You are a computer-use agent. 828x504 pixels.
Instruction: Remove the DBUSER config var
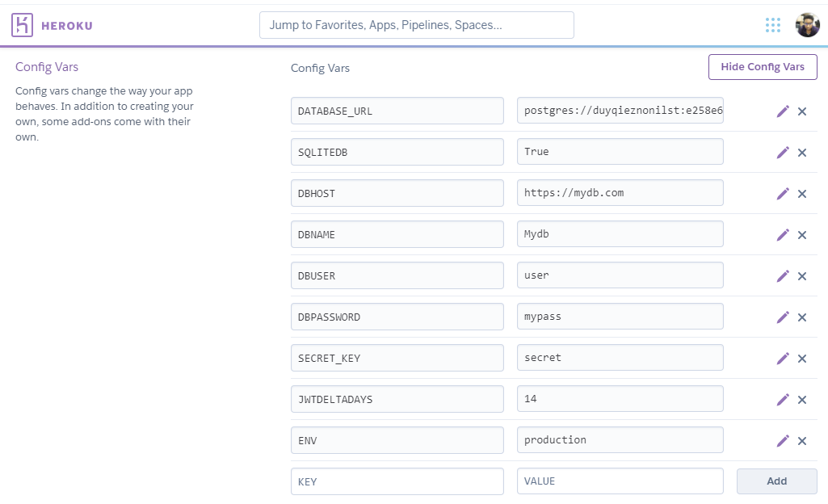point(802,276)
